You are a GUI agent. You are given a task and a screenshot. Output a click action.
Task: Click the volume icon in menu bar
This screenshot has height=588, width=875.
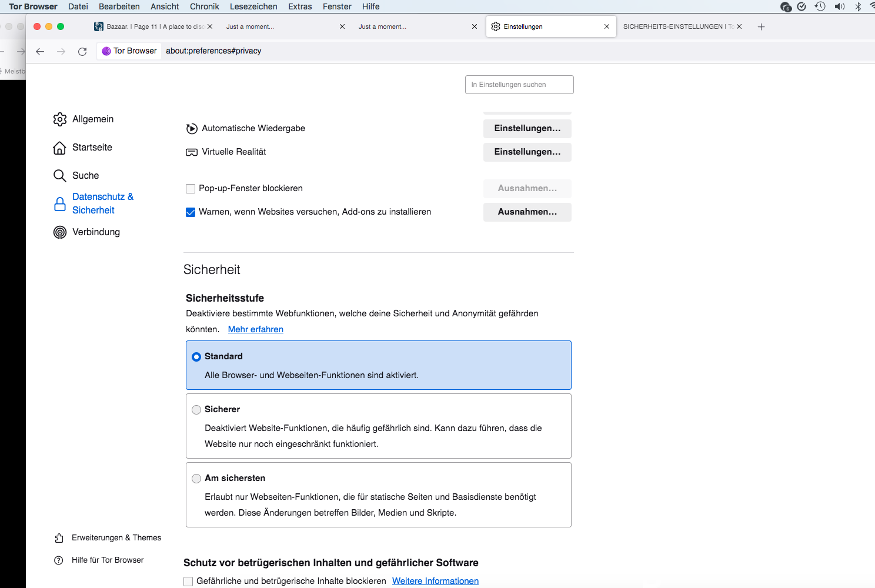point(839,6)
